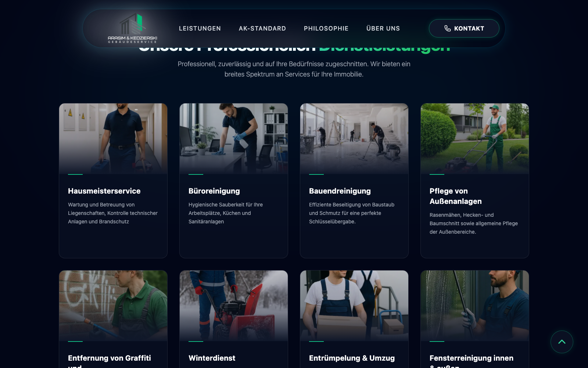Select the lawn mowing gardener photo
The image size is (588, 368).
tap(475, 139)
